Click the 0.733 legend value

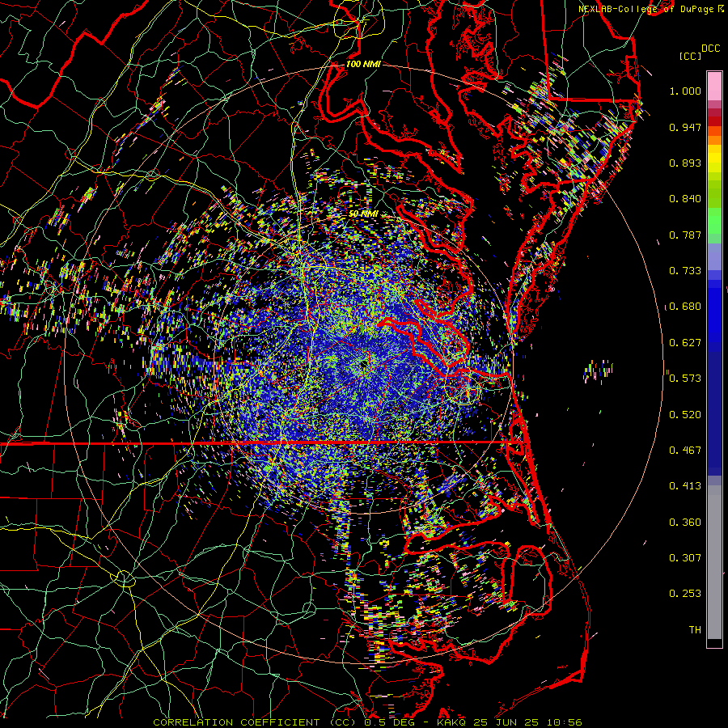pos(685,271)
